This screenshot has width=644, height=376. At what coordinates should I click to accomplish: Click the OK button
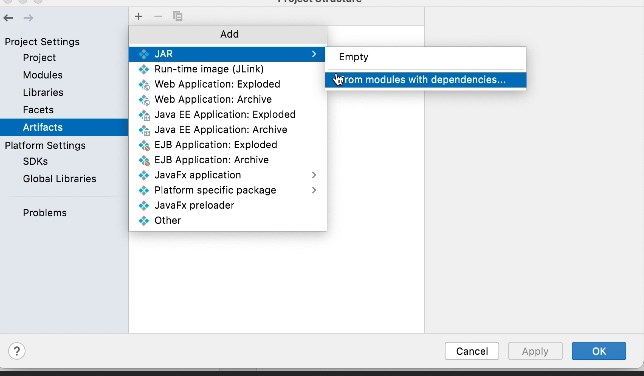click(599, 351)
